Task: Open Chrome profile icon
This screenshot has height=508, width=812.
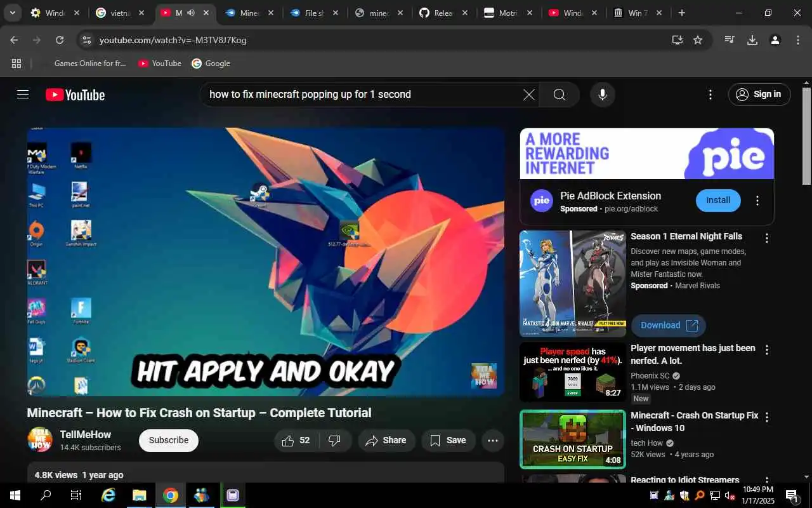Action: tap(775, 40)
